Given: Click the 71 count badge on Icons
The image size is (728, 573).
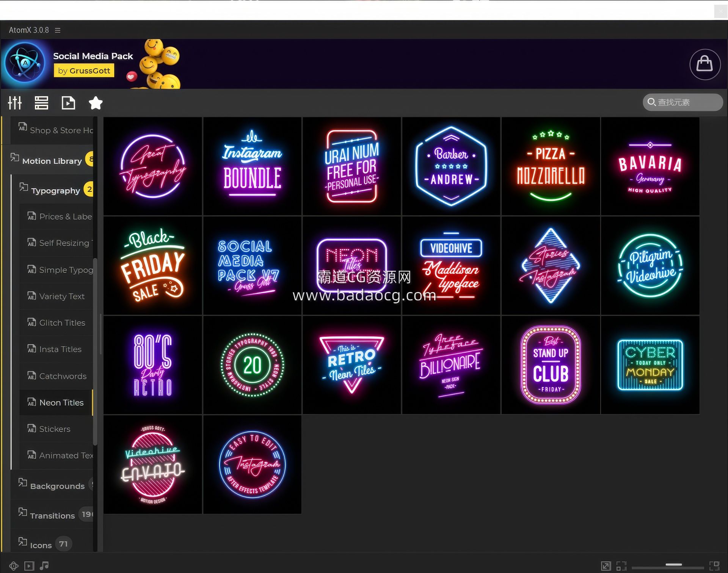Looking at the screenshot, I should (x=63, y=544).
